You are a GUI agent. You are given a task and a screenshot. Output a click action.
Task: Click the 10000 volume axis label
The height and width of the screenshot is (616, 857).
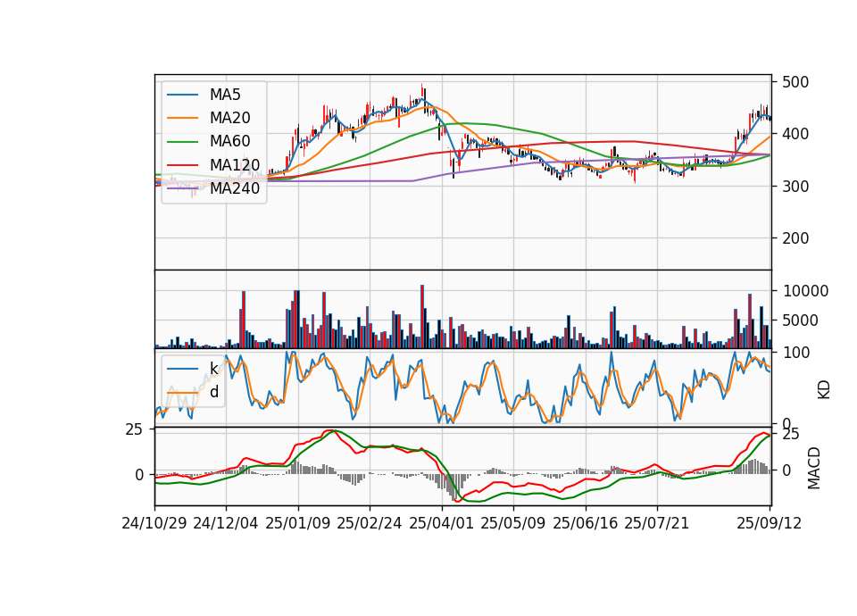(805, 291)
